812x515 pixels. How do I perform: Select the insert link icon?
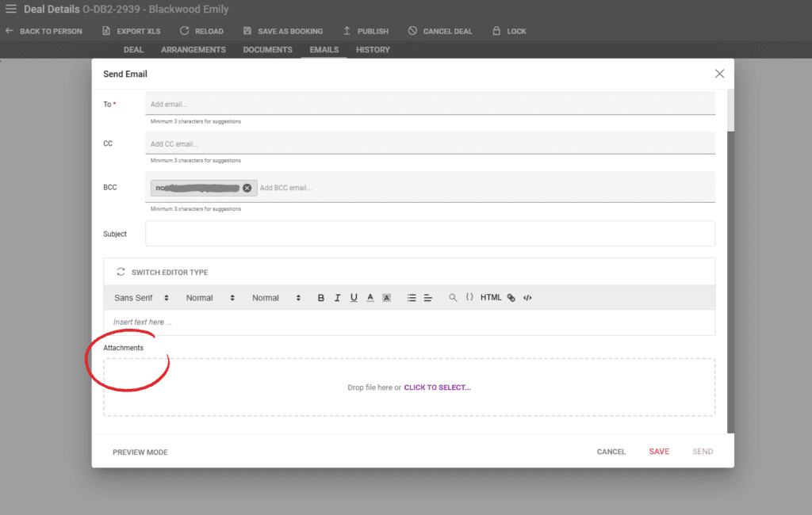[511, 297]
